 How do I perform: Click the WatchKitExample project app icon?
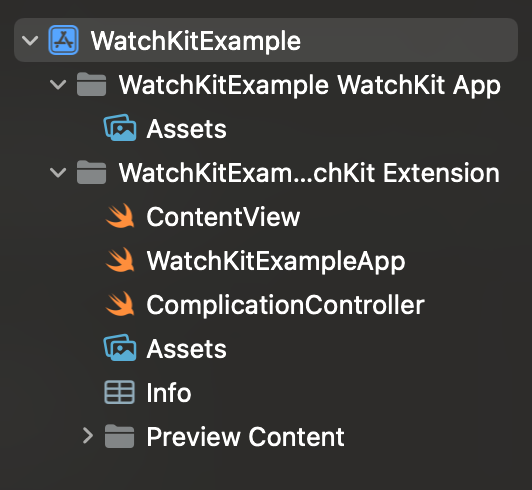[x=63, y=40]
